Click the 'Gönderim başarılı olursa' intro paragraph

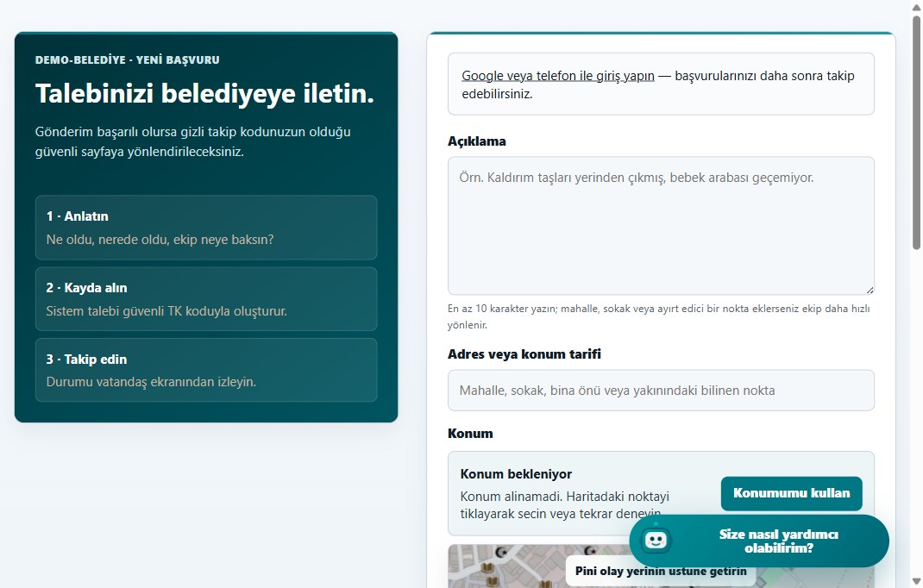point(193,142)
